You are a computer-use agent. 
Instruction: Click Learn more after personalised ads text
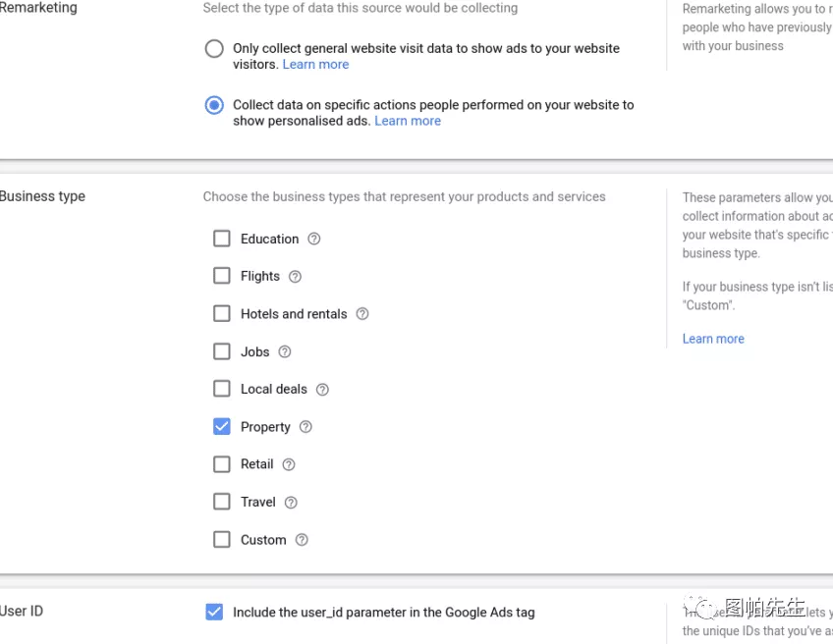tap(408, 122)
